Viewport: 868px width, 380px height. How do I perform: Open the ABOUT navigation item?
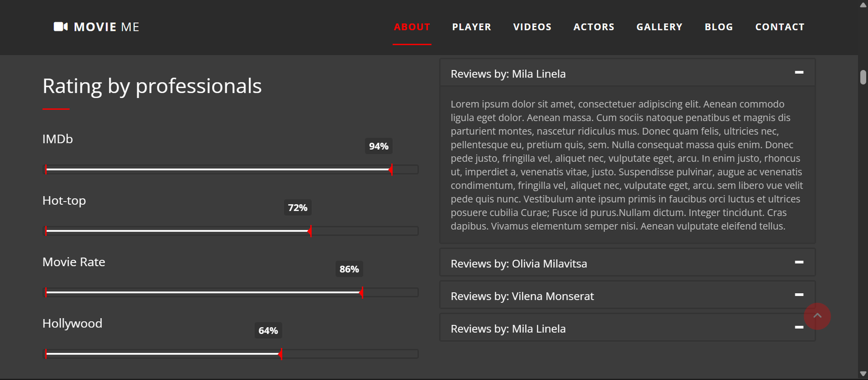pos(412,27)
